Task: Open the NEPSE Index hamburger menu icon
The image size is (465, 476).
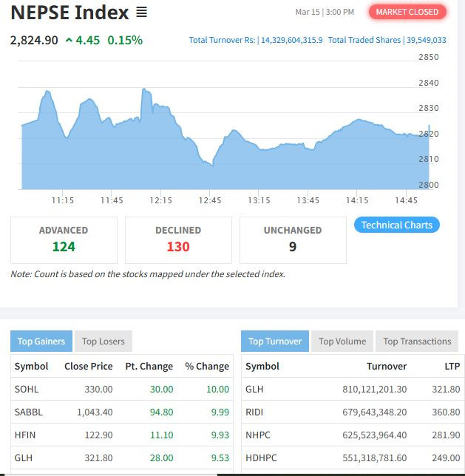Action: [141, 13]
